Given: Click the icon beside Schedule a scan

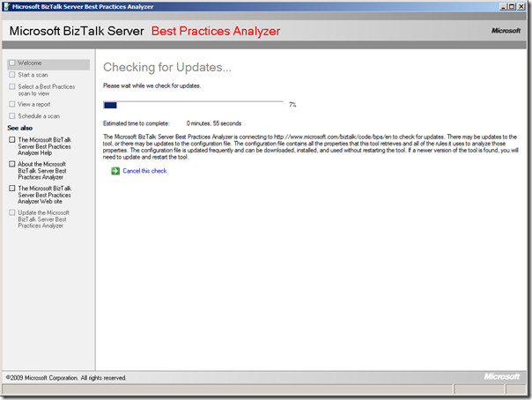Looking at the screenshot, I should [x=12, y=116].
